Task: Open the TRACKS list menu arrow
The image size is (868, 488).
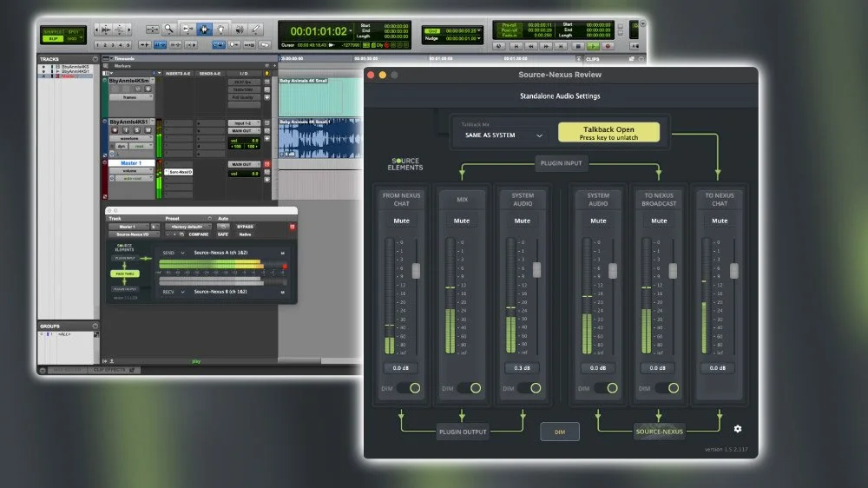Action: [95, 59]
